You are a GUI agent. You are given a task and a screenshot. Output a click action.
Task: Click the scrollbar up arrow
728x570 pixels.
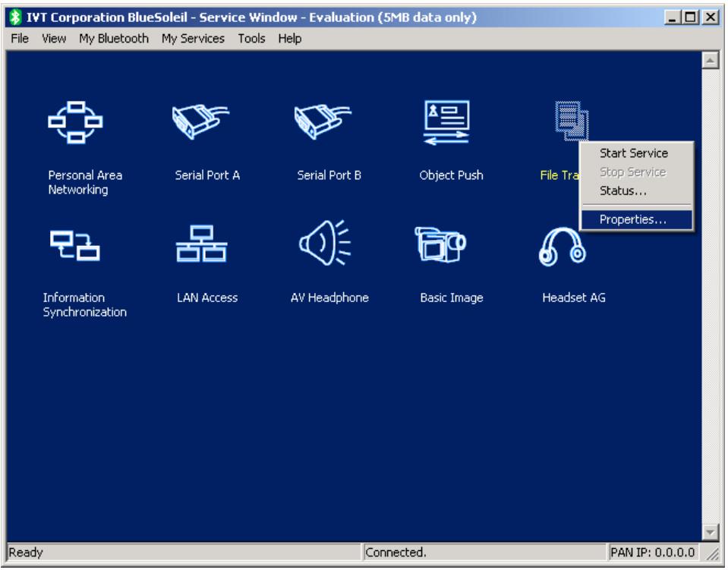click(710, 60)
